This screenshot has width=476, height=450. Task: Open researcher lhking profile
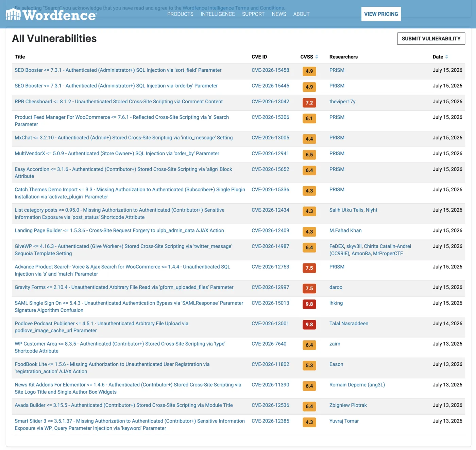[x=336, y=303]
